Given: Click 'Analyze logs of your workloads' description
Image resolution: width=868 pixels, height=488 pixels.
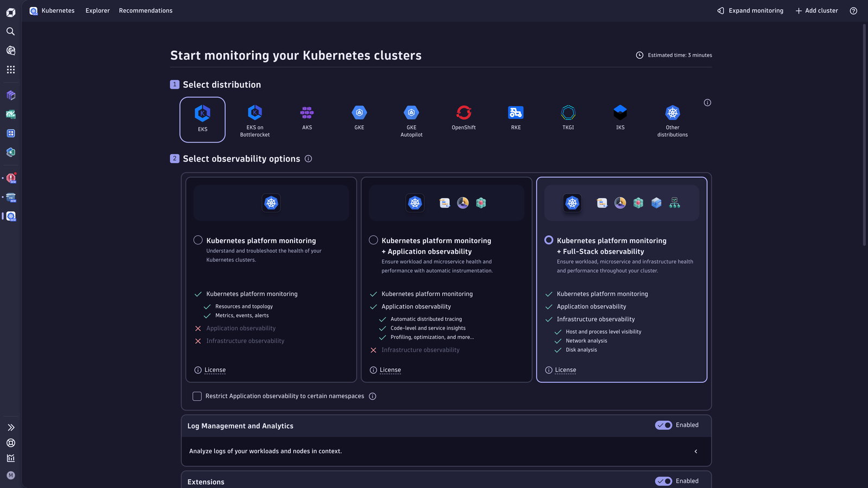Looking at the screenshot, I should 265,451.
